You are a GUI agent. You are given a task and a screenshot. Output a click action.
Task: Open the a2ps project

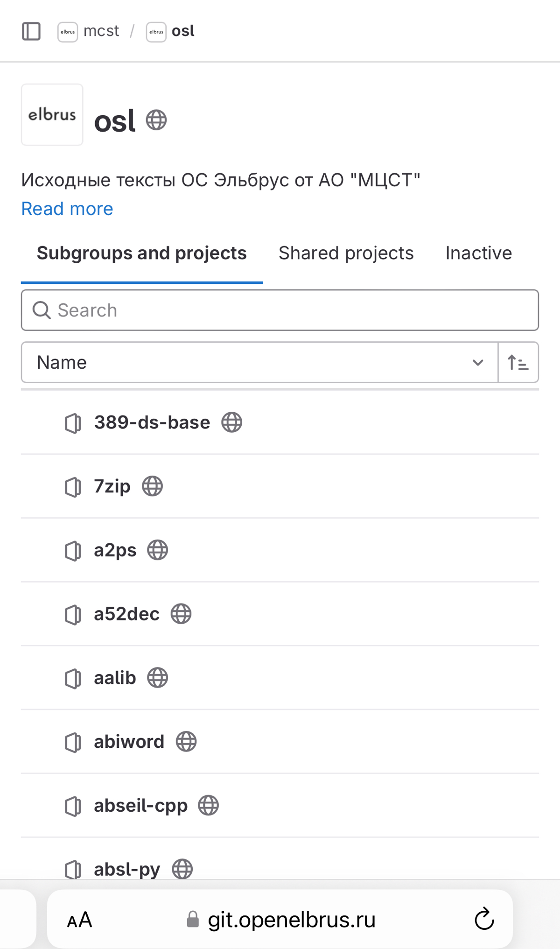pyautogui.click(x=115, y=550)
